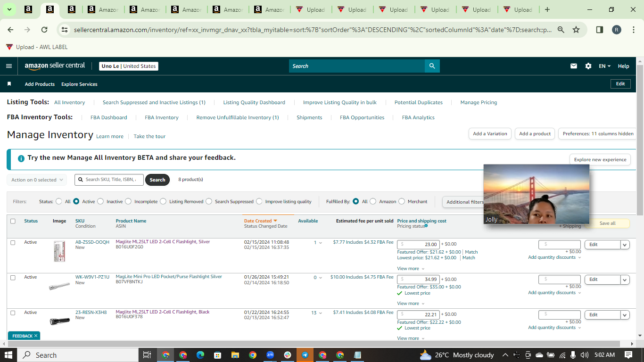The image size is (644, 362).
Task: Open Manage Pricing
Action: tap(479, 102)
